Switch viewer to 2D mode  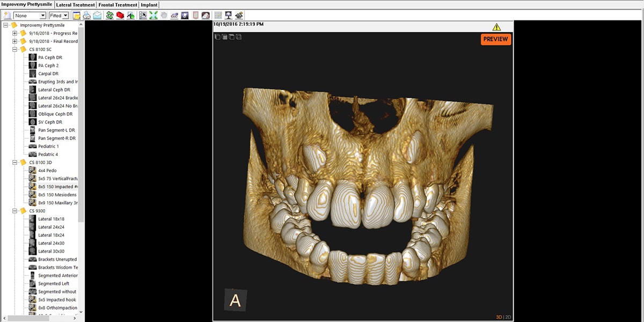point(507,317)
